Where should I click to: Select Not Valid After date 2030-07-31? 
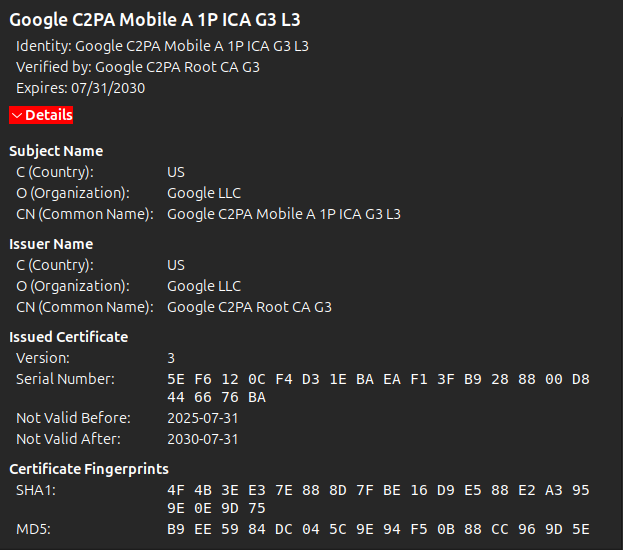[x=203, y=440]
